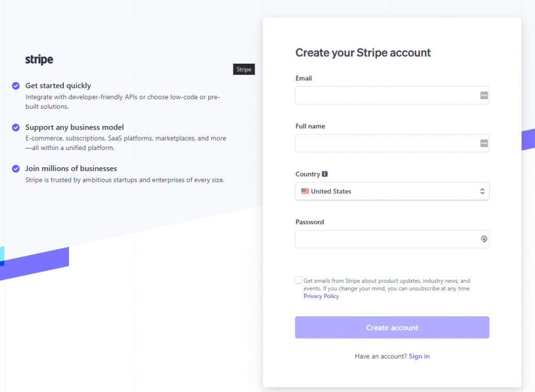This screenshot has height=392, width=535.
Task: Click the Create your Stripe account heading
Action: pyautogui.click(x=363, y=53)
